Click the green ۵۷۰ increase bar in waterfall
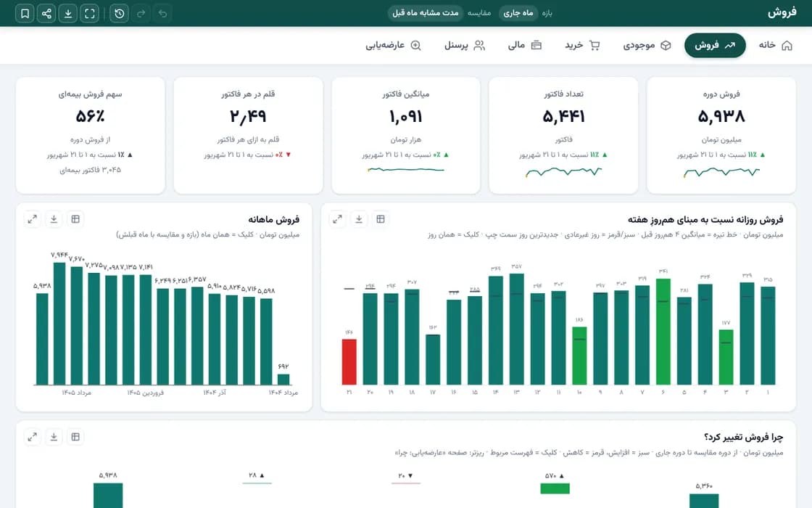The width and height of the screenshot is (812, 508). click(555, 488)
